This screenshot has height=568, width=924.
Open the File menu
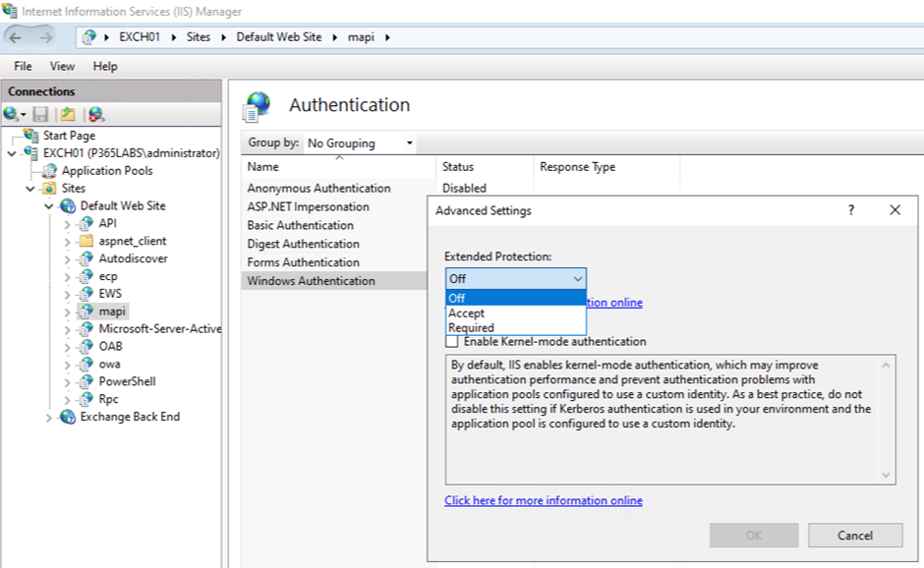tap(23, 66)
